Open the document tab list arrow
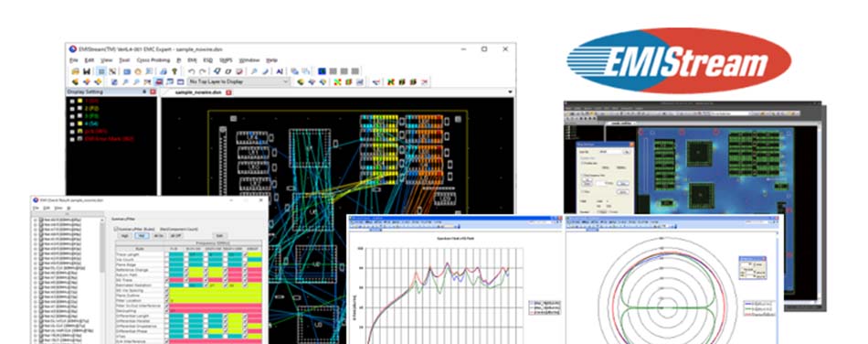The height and width of the screenshot is (344, 868). (x=510, y=92)
